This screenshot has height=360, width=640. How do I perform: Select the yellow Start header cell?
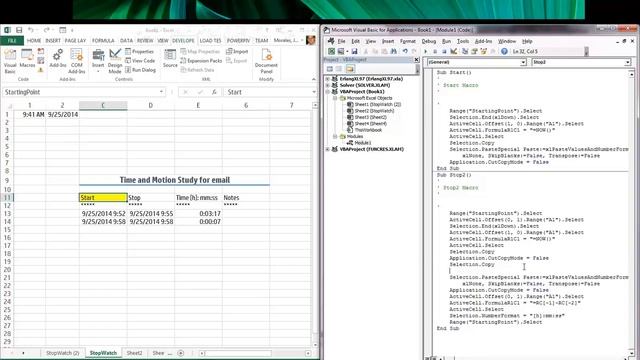point(103,198)
